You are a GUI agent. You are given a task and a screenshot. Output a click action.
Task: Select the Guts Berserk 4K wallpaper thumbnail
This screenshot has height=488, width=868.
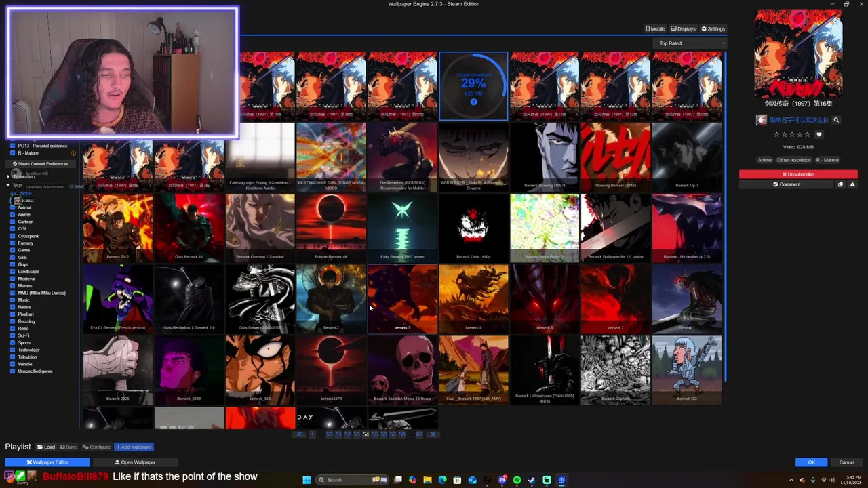189,228
